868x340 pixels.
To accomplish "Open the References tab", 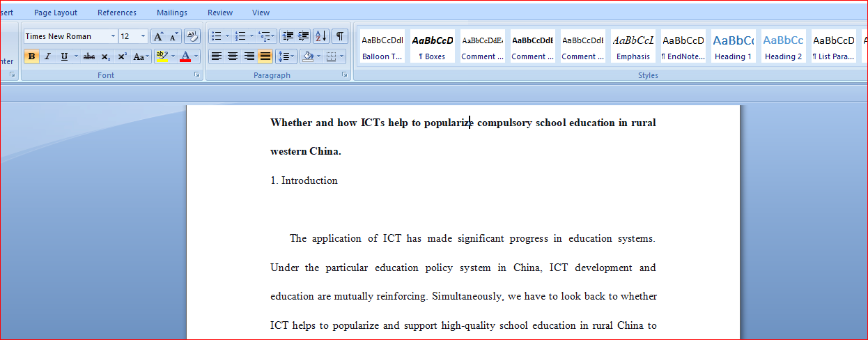I will [117, 13].
